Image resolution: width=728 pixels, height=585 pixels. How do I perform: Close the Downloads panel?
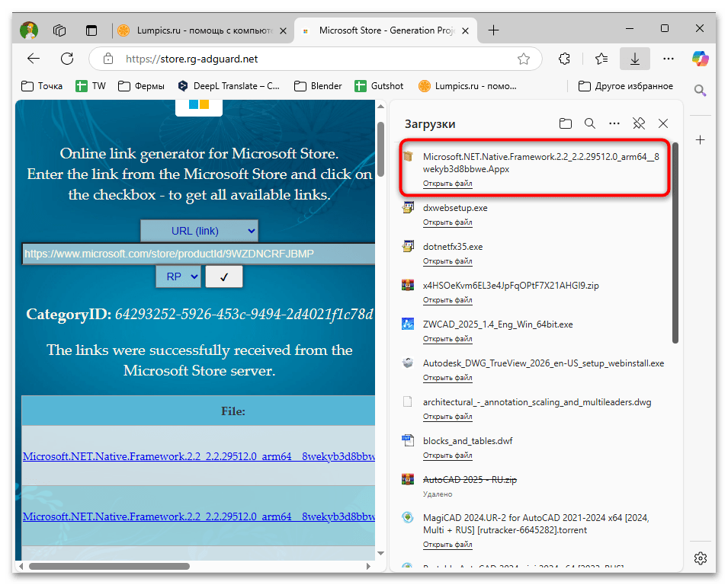pos(663,123)
